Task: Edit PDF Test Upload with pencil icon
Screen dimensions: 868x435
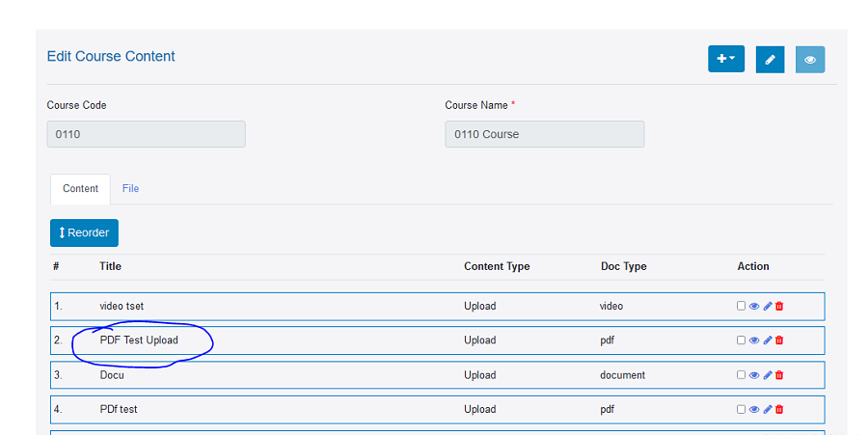Action: point(768,340)
